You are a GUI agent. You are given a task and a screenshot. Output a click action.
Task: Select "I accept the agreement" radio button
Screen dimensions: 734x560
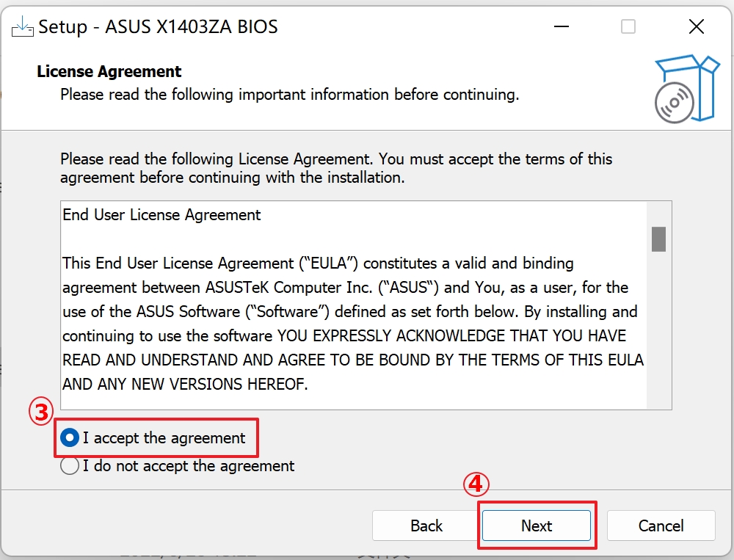tap(70, 438)
